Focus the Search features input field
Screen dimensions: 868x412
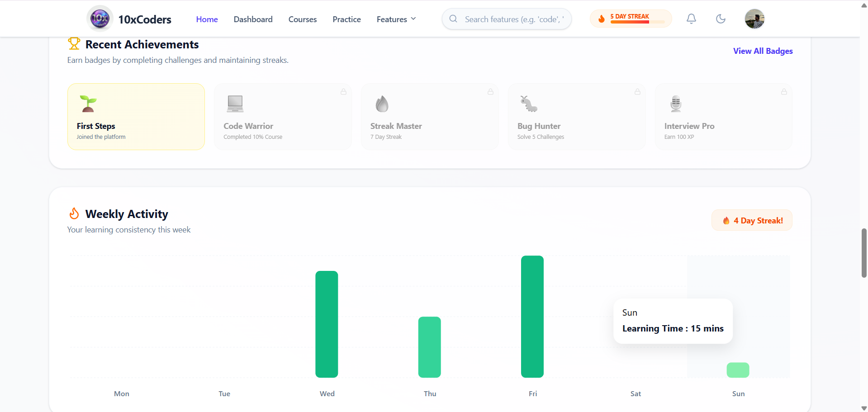pyautogui.click(x=507, y=19)
